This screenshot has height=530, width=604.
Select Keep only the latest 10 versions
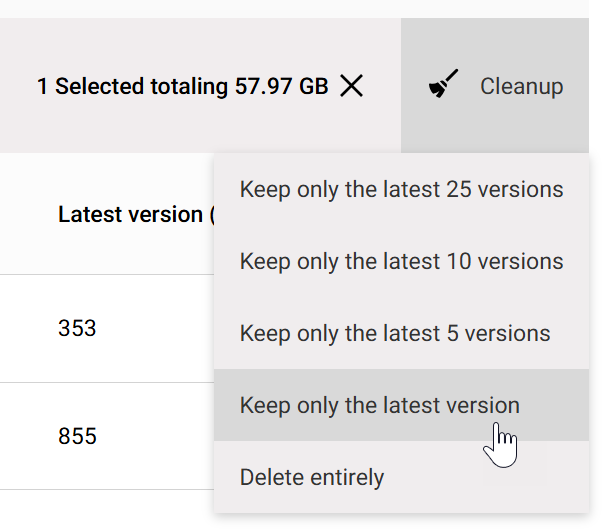coord(401,262)
